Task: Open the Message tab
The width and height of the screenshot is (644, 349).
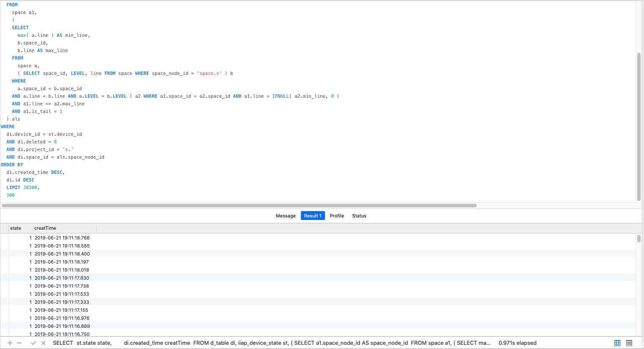Action: click(x=286, y=216)
